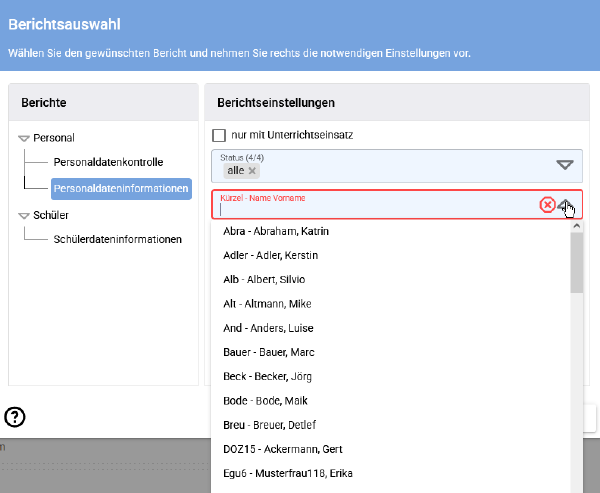Choose 'Abra - Abraham, Katrin' from list
The image size is (600, 493).
(x=276, y=231)
